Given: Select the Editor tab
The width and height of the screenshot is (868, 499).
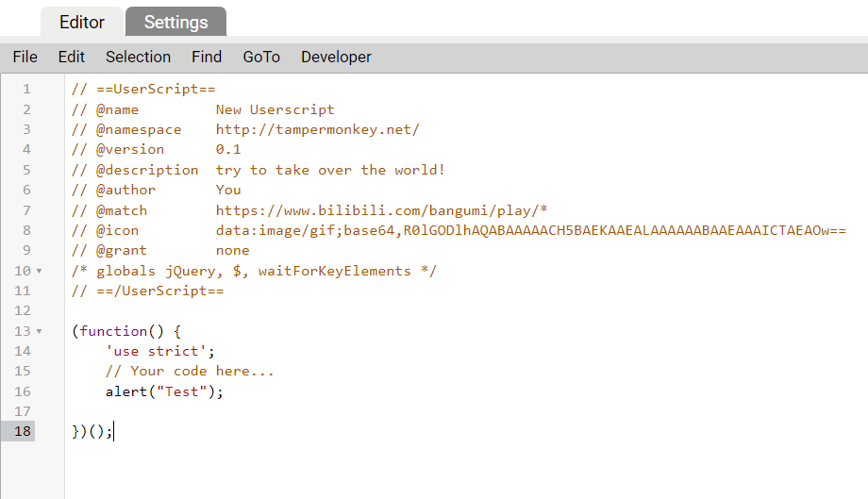Looking at the screenshot, I should pyautogui.click(x=82, y=22).
